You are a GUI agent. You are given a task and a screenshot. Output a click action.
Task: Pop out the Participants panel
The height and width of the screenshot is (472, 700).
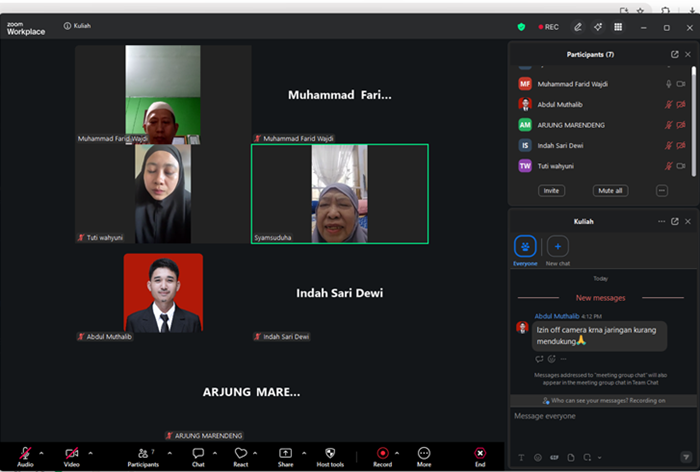675,54
